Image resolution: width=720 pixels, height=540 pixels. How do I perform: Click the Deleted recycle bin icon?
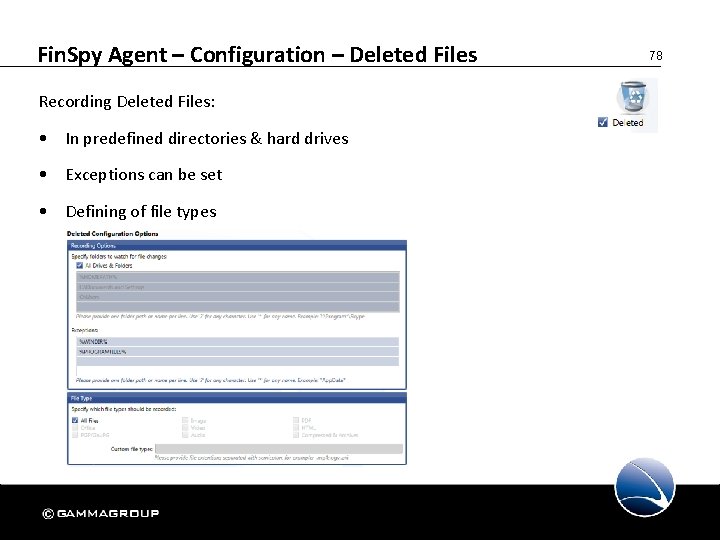(633, 96)
